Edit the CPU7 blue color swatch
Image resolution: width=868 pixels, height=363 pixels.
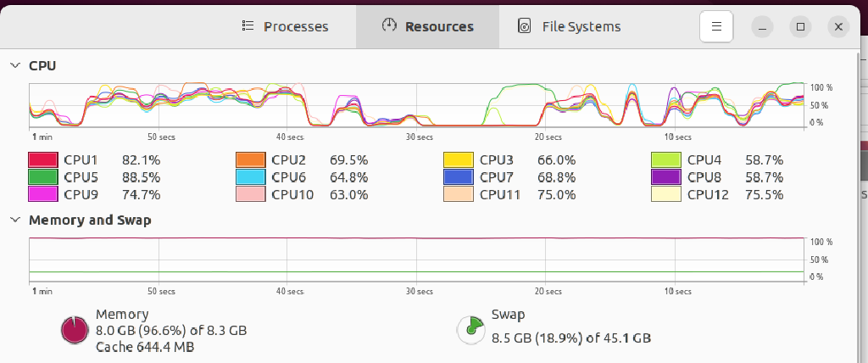[x=459, y=177]
